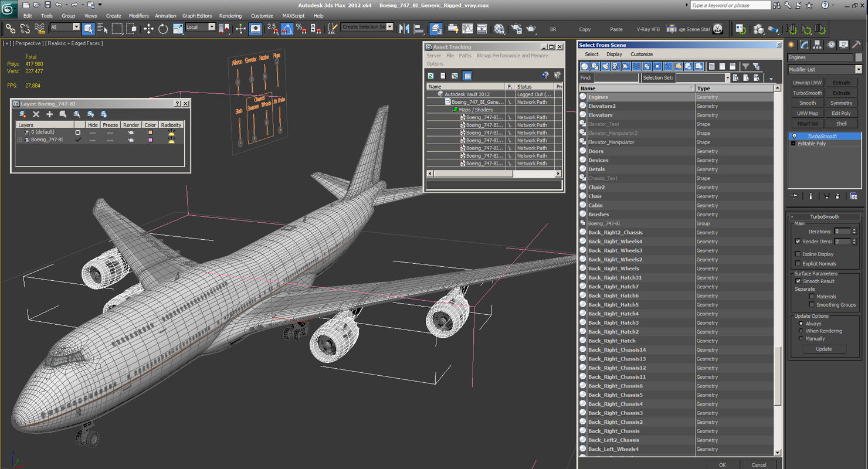Open Display menu in Select From Scene
Viewport: 868px width, 469px height.
pos(614,54)
